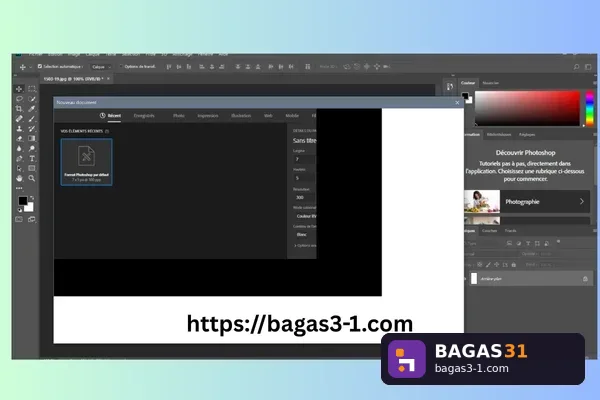Open the workspace switcher icon at top right
The width and height of the screenshot is (600, 400).
point(588,67)
